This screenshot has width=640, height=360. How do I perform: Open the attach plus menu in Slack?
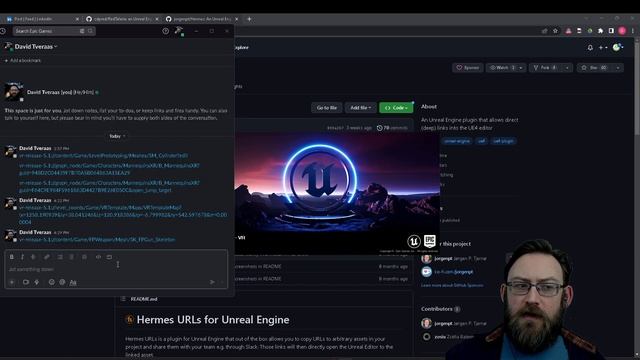[x=12, y=282]
